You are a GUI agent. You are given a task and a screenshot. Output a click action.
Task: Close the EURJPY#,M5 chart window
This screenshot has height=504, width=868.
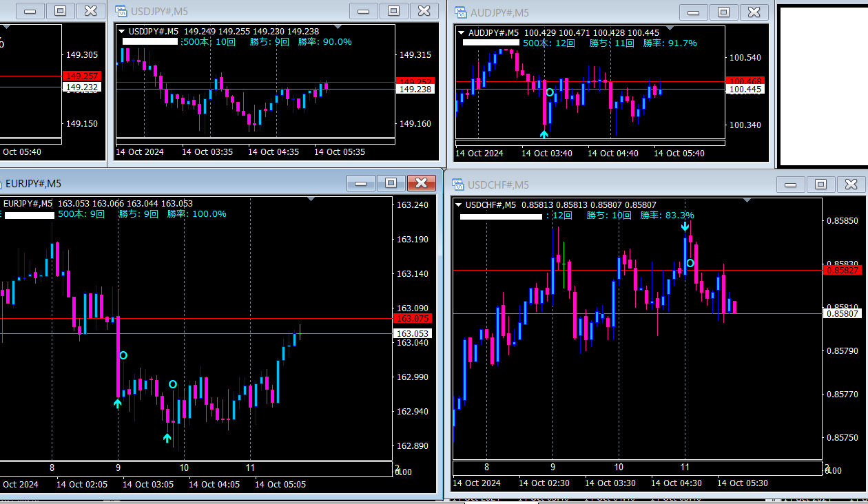pos(421,182)
